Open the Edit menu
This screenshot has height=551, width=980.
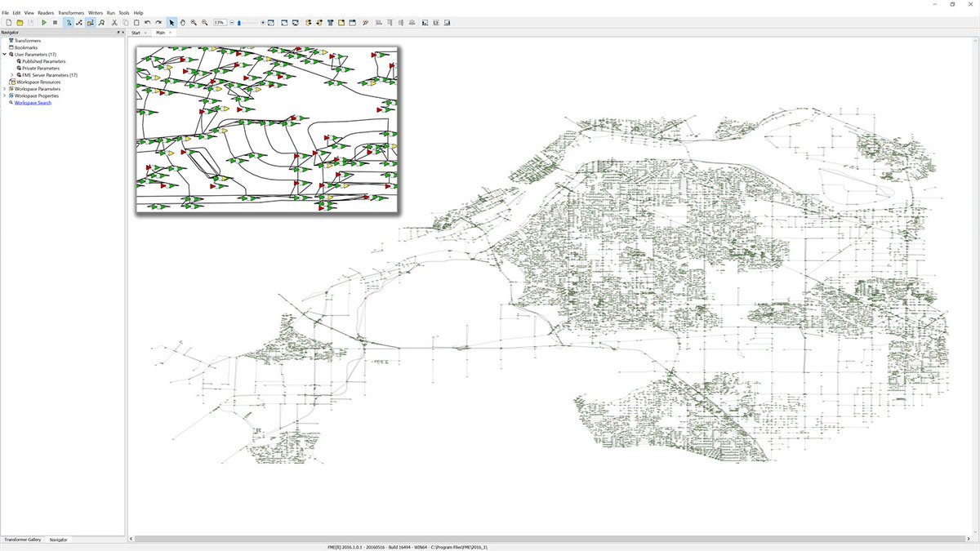click(x=16, y=13)
